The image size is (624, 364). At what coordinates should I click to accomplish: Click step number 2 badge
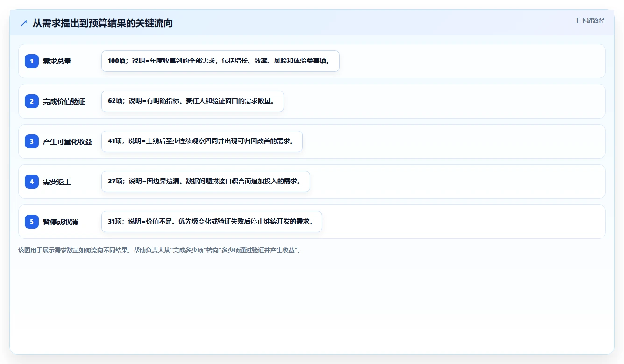(32, 101)
